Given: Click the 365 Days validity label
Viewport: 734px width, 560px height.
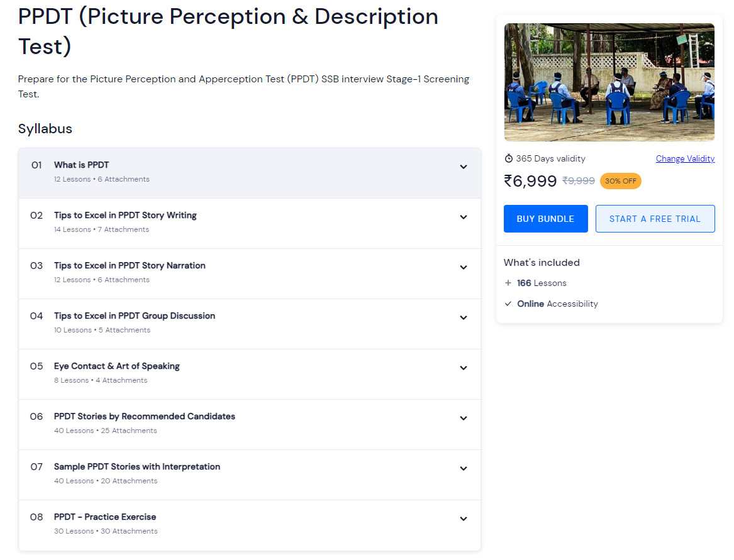Looking at the screenshot, I should pos(550,158).
